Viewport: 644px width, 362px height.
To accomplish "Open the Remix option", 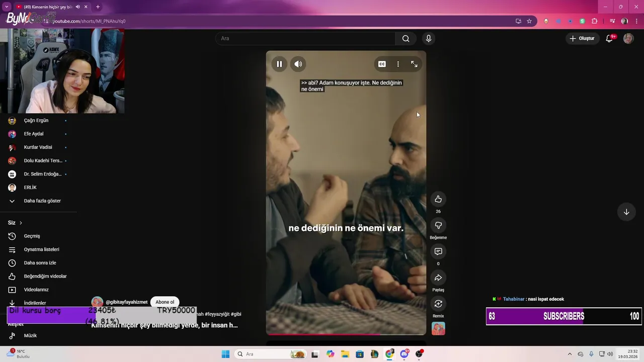I will [438, 304].
